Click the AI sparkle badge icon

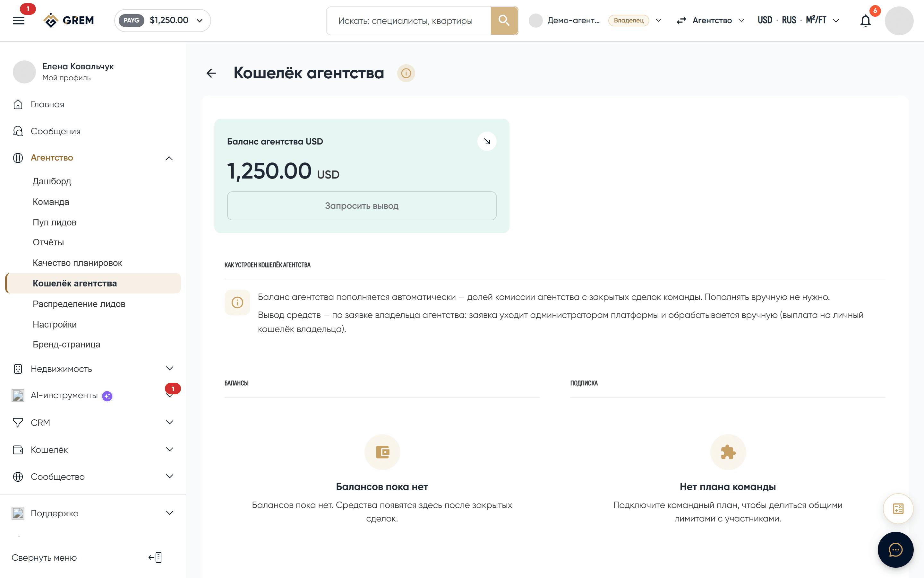click(107, 396)
